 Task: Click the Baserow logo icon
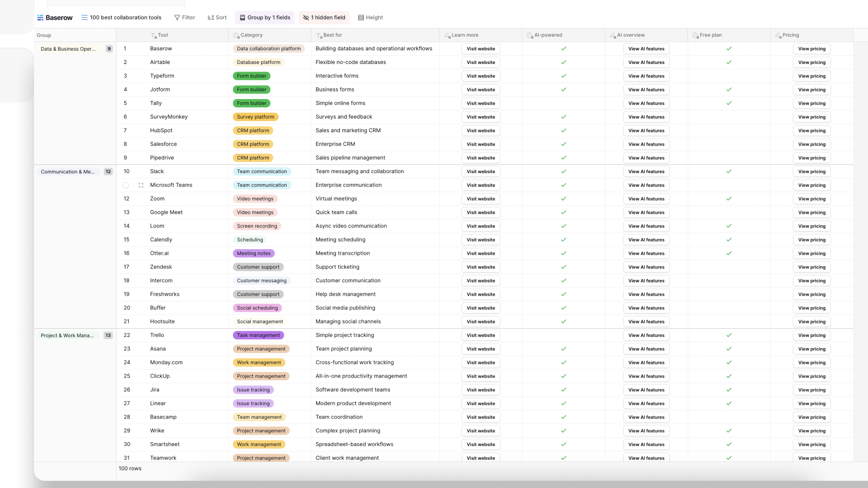pos(40,17)
